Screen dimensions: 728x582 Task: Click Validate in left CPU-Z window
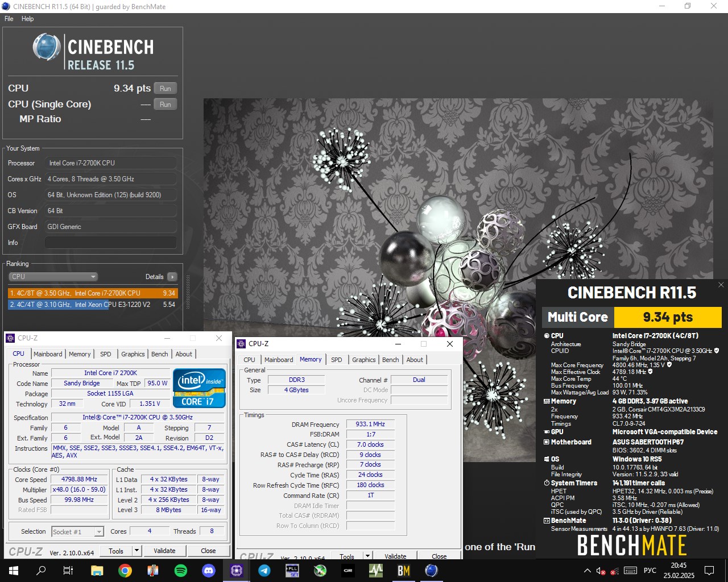(164, 551)
